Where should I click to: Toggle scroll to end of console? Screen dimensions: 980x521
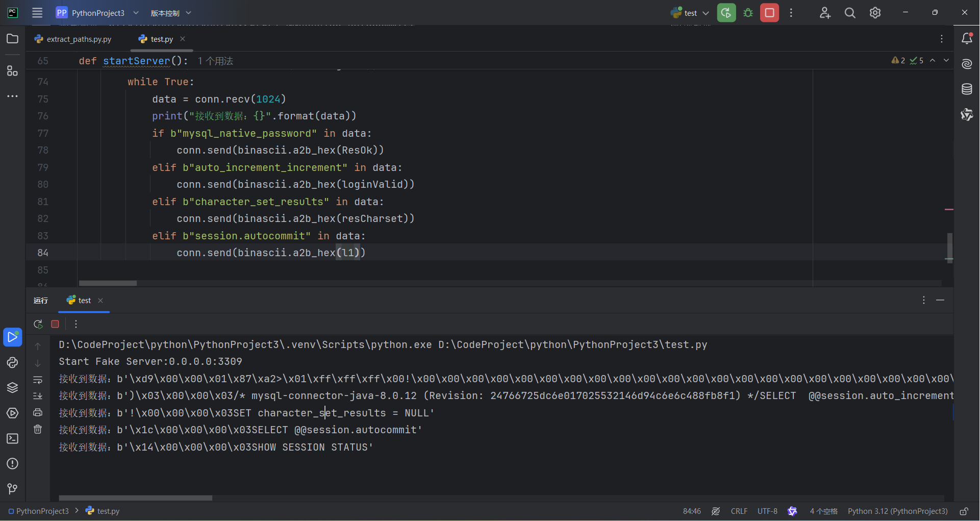(38, 396)
